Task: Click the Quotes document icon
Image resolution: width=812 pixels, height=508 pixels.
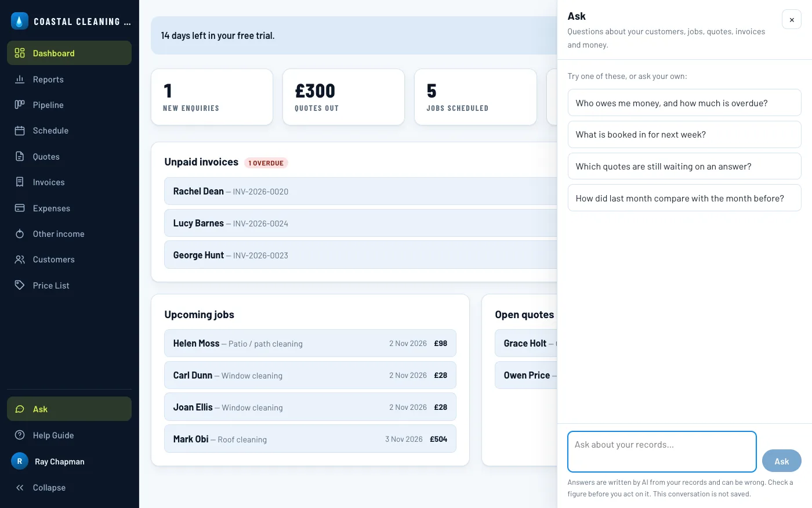Action: point(20,156)
